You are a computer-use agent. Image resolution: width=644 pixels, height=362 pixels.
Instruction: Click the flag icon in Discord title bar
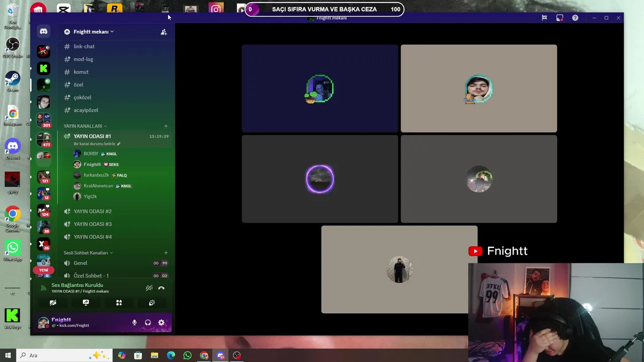(544, 18)
